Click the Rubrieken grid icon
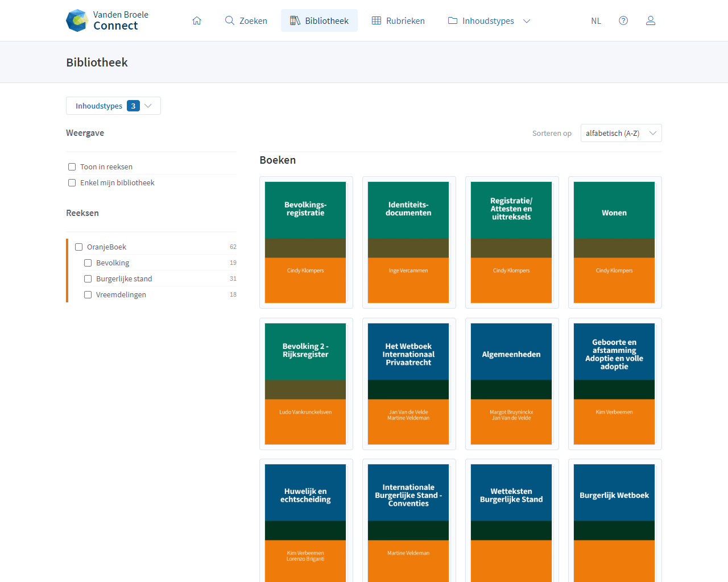 377,20
